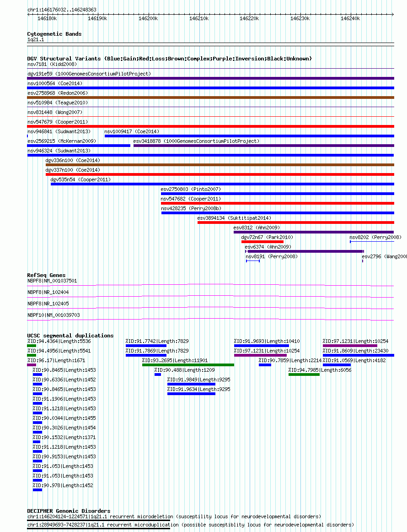Select duplication %ID:90.1532|Length:1371

tap(64, 437)
